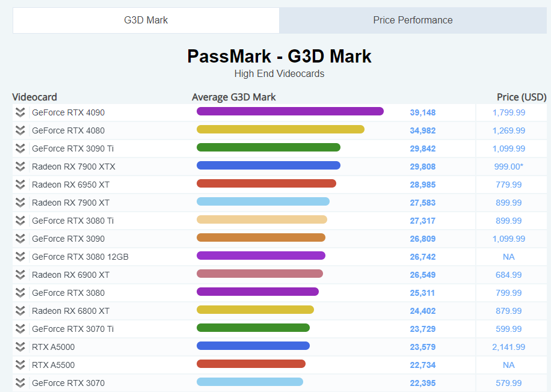
Task: Open the Price Performance tab
Action: (x=413, y=20)
